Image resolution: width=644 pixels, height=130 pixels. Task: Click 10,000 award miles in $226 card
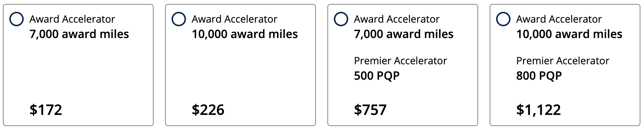click(245, 34)
